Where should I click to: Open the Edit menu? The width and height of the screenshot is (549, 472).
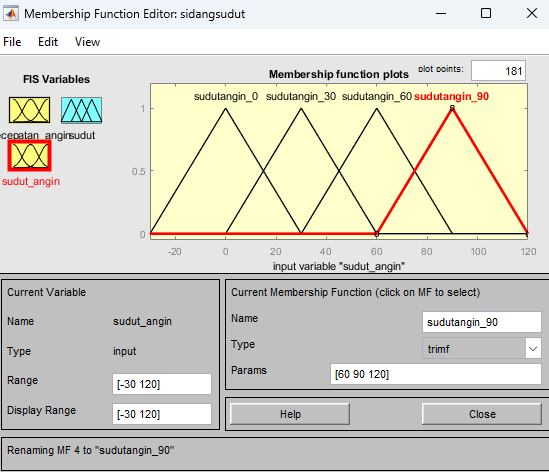pos(48,42)
